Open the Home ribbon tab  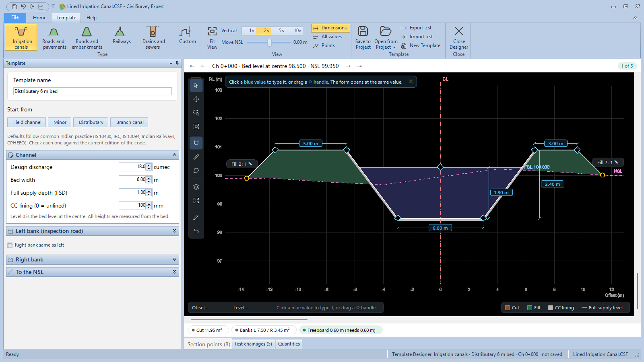tap(39, 18)
